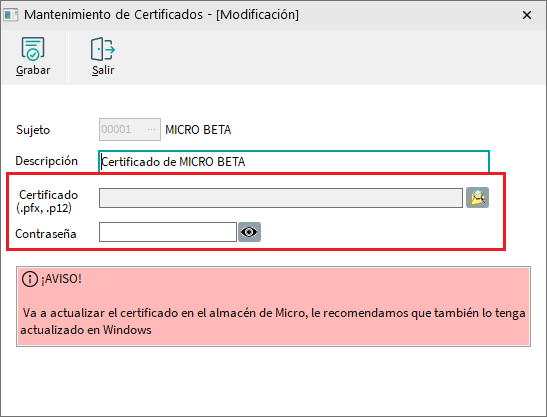Focus the Descripción text field
547x417 pixels.
tap(294, 162)
